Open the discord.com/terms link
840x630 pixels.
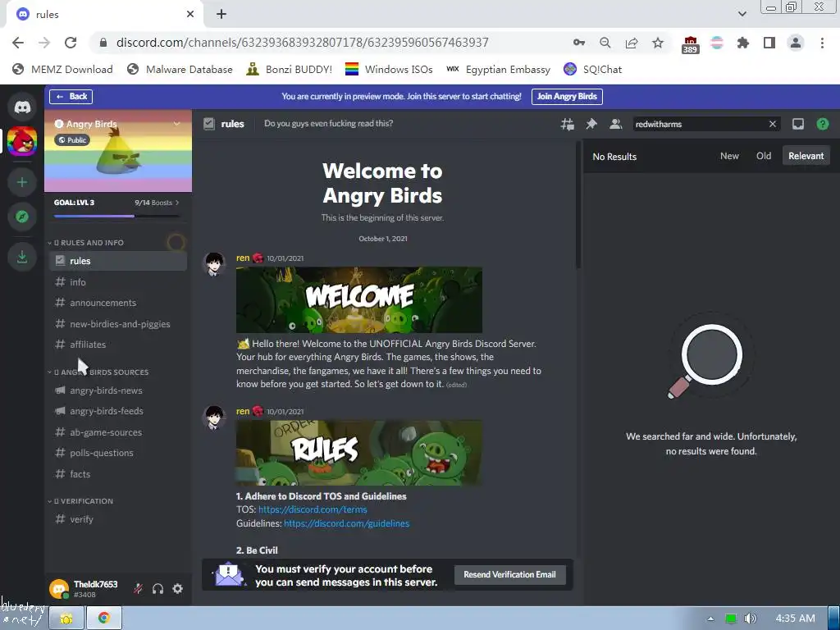click(x=313, y=509)
